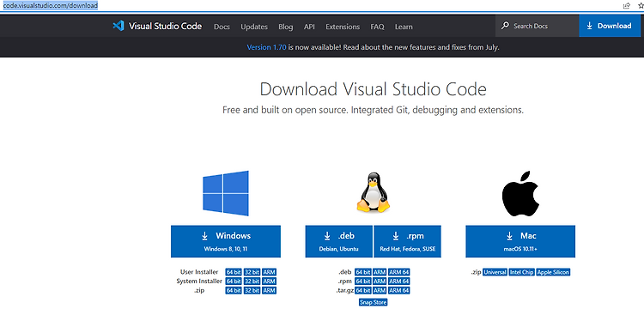Click the bookmark star icon

pos(641,6)
